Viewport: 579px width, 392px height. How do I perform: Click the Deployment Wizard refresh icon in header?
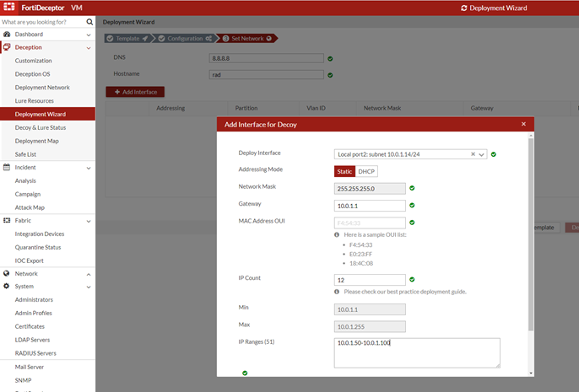point(464,8)
